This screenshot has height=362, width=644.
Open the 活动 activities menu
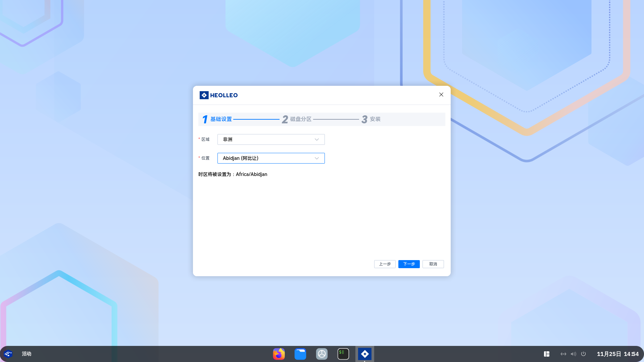pos(27,354)
